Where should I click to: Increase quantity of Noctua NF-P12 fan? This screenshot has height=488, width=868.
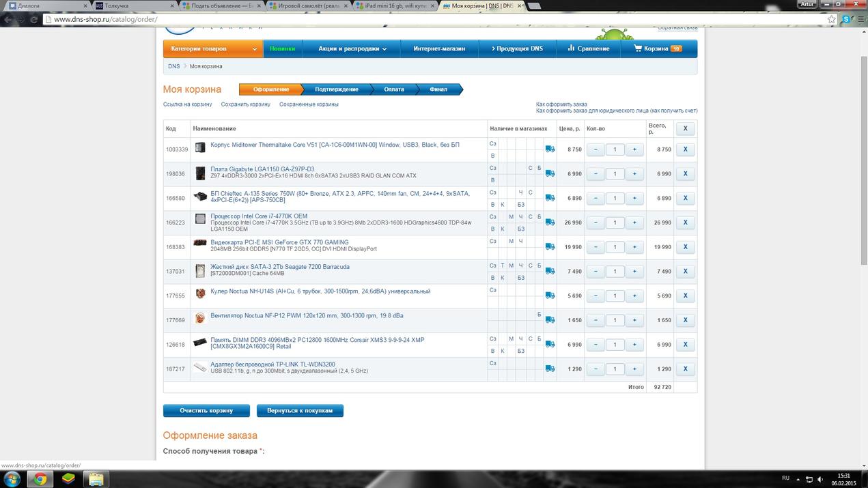[x=634, y=320]
